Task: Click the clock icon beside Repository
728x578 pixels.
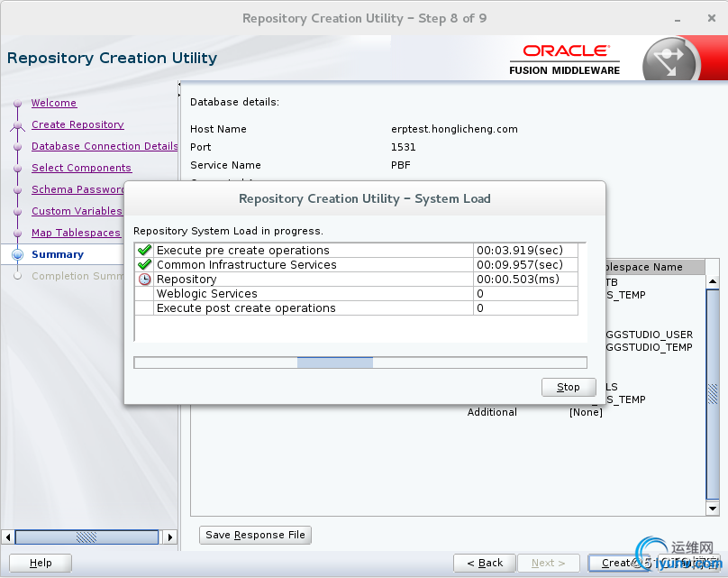Action: coord(145,280)
